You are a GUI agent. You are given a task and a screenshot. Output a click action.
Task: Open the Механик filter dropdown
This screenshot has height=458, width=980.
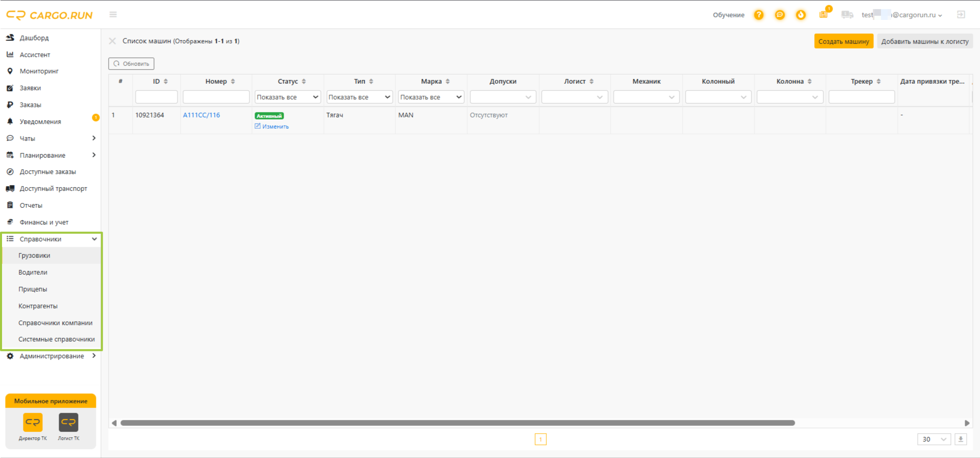(646, 97)
